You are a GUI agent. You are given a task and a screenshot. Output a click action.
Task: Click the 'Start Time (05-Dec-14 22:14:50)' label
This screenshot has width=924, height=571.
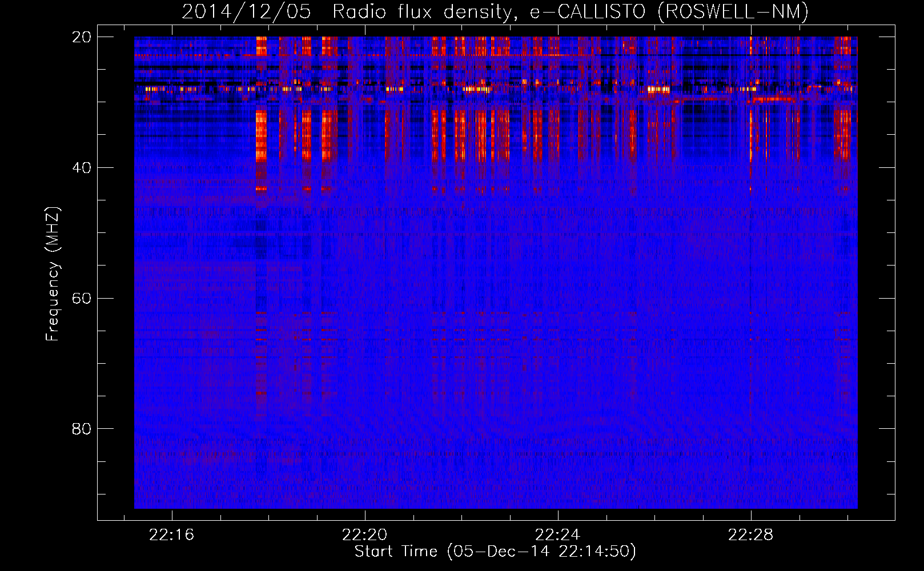[495, 552]
